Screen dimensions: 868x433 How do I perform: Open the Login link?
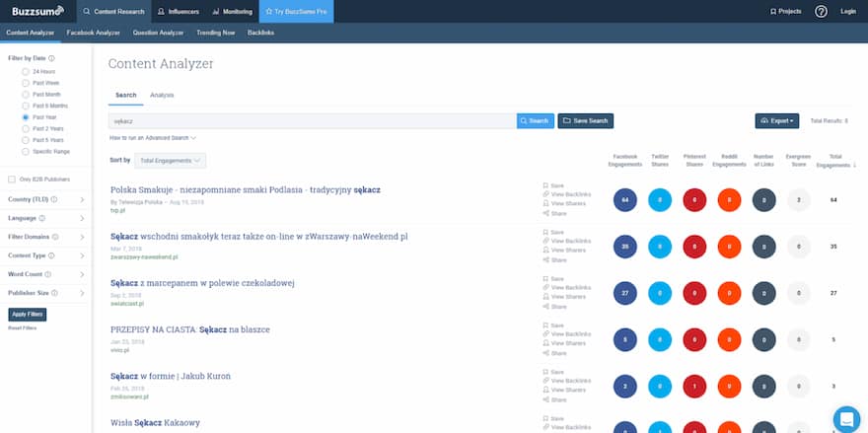click(848, 11)
